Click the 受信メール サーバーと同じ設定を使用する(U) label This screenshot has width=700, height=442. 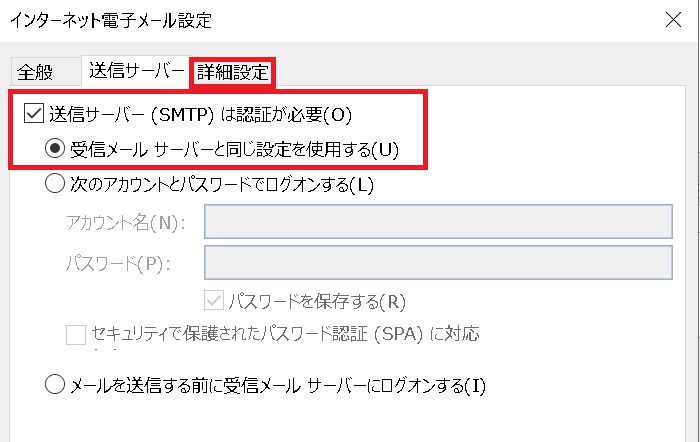coord(234,150)
